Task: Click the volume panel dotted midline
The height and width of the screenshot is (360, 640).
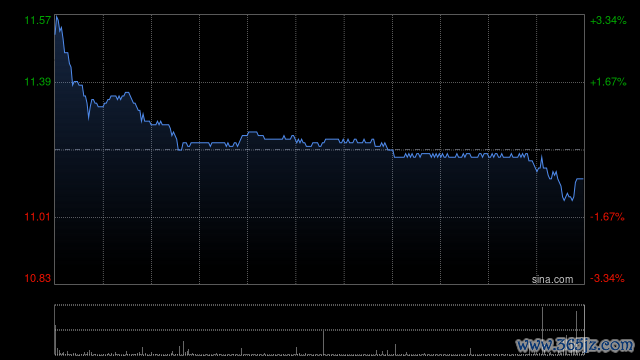Action: tap(319, 330)
